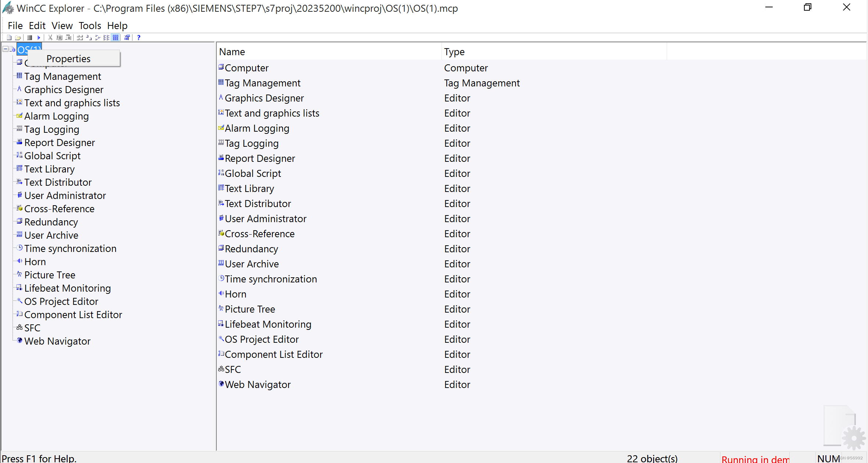Sort the list by the Name column
The height and width of the screenshot is (463, 868).
[x=232, y=51]
